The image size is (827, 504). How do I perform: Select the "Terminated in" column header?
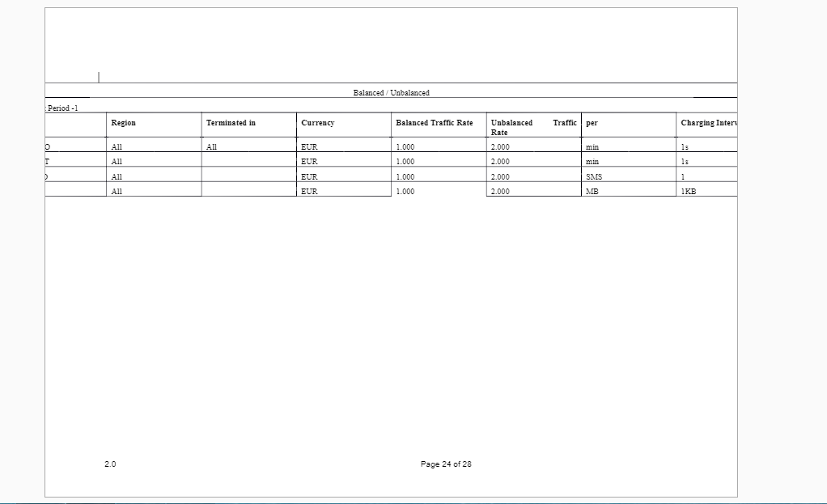[231, 123]
